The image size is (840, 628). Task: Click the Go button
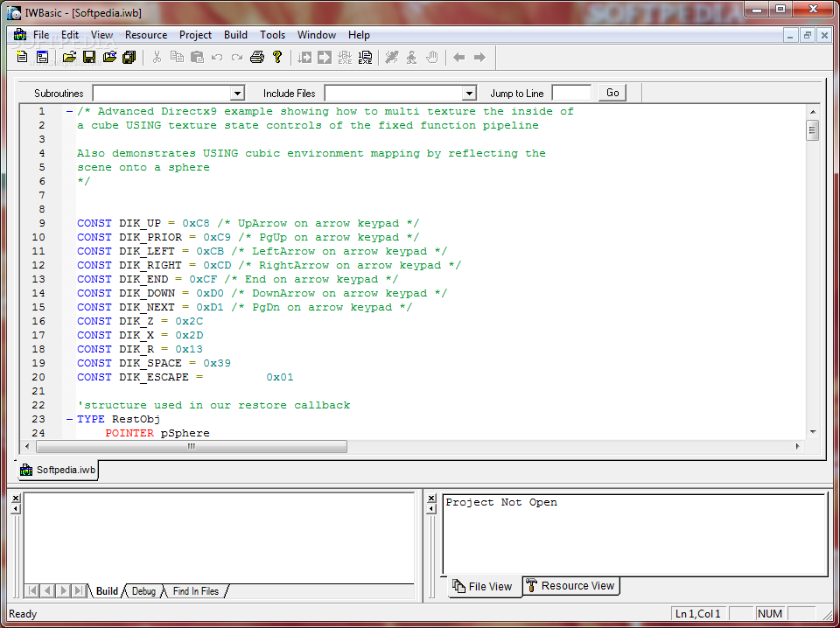pyautogui.click(x=612, y=93)
